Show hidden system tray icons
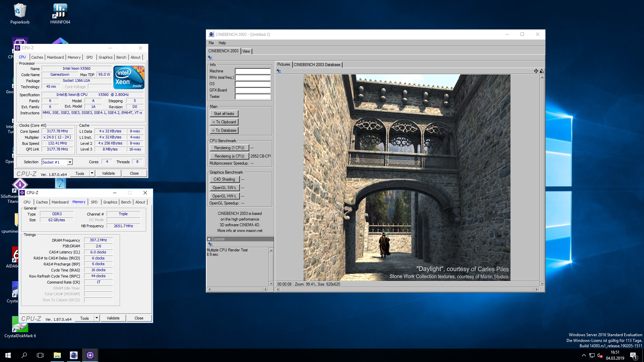Viewport: 644px width, 362px height. (x=584, y=355)
